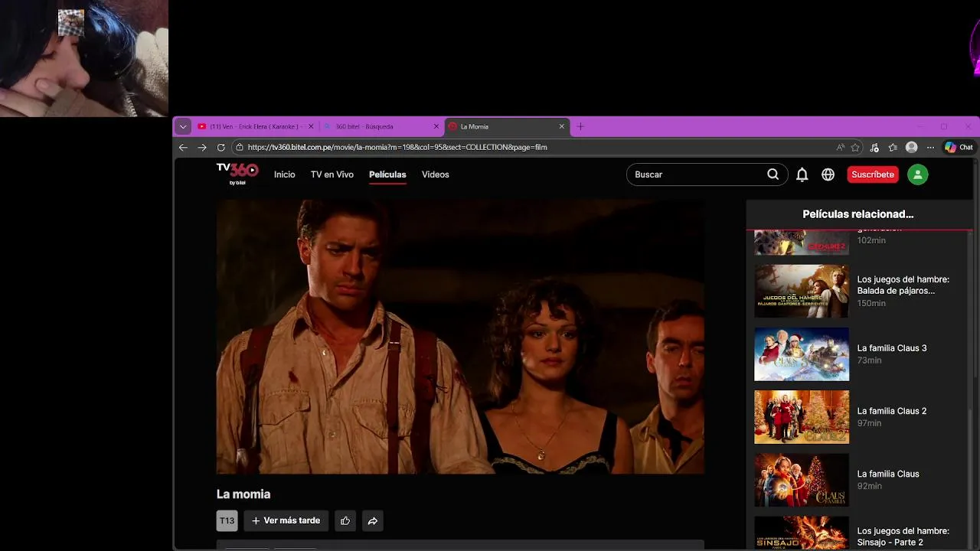Viewport: 980px width, 551px height.
Task: Click the T13 age rating badge
Action: [227, 520]
